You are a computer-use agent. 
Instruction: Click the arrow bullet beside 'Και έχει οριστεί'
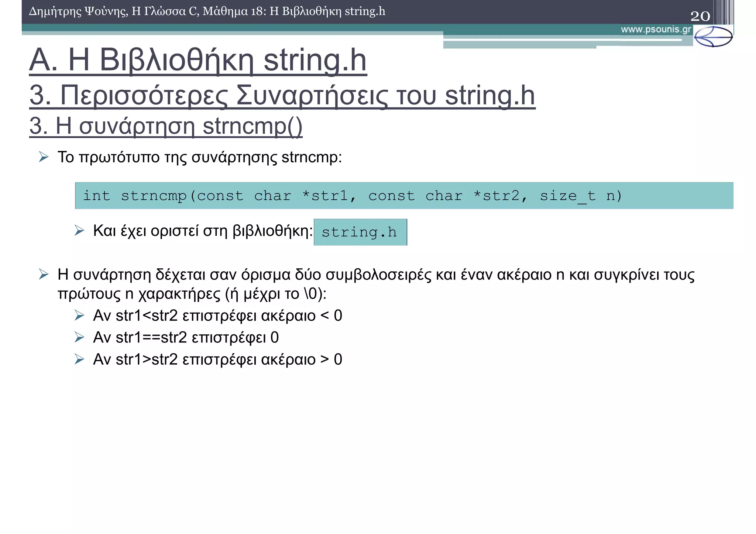(79, 231)
